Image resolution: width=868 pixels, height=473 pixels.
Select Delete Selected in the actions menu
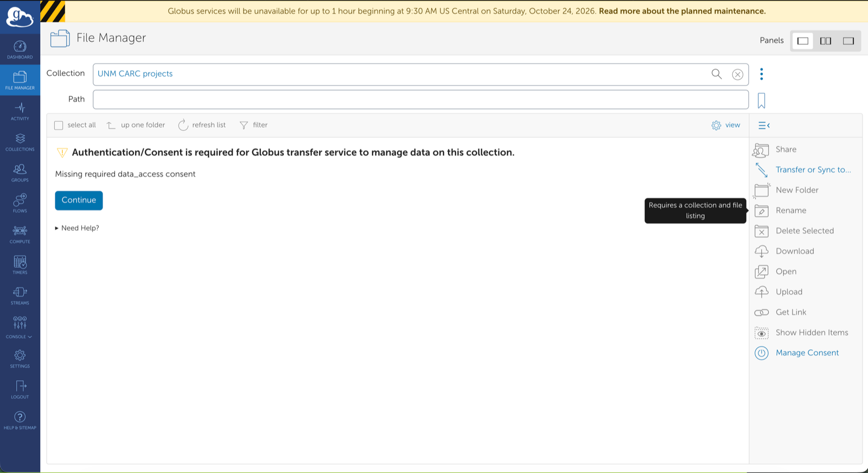[x=794, y=231]
